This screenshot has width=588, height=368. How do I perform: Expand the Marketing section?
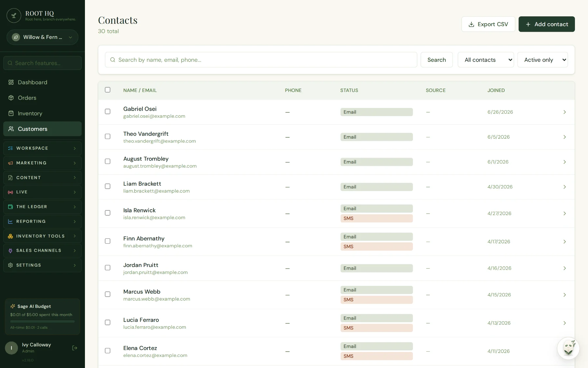click(x=42, y=163)
